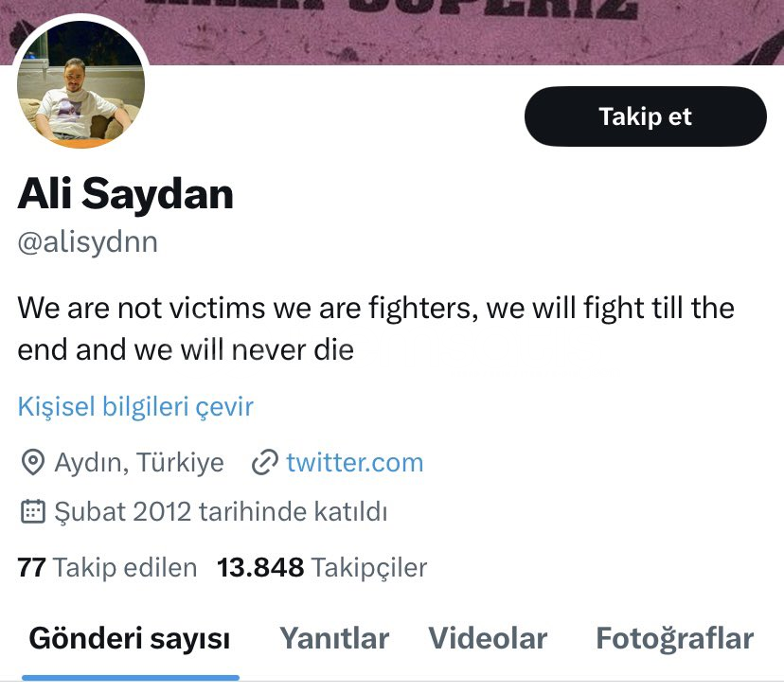Click the Ali Saydan display name
This screenshot has height=693, width=784.
[x=126, y=194]
